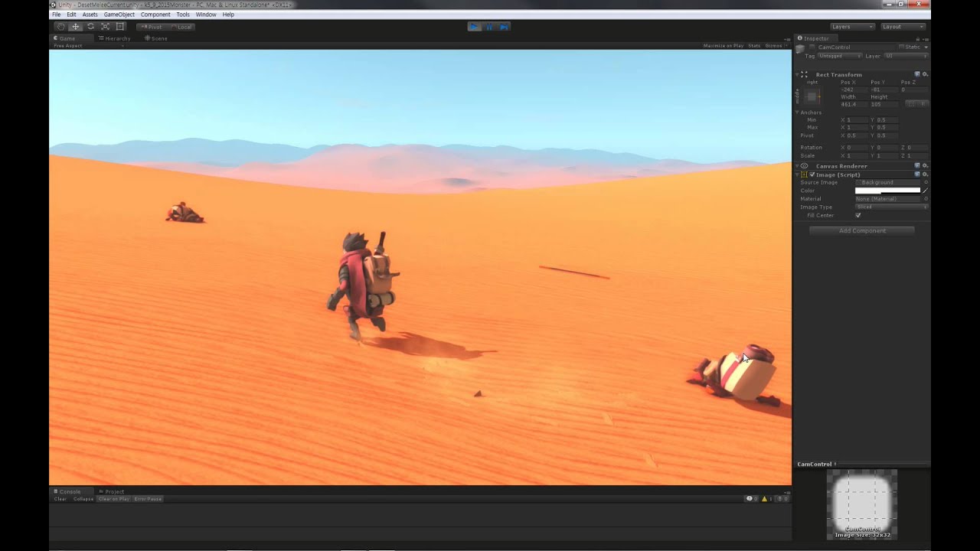Toggle the Local handle rotation button
The height and width of the screenshot is (551, 980).
pyautogui.click(x=181, y=27)
